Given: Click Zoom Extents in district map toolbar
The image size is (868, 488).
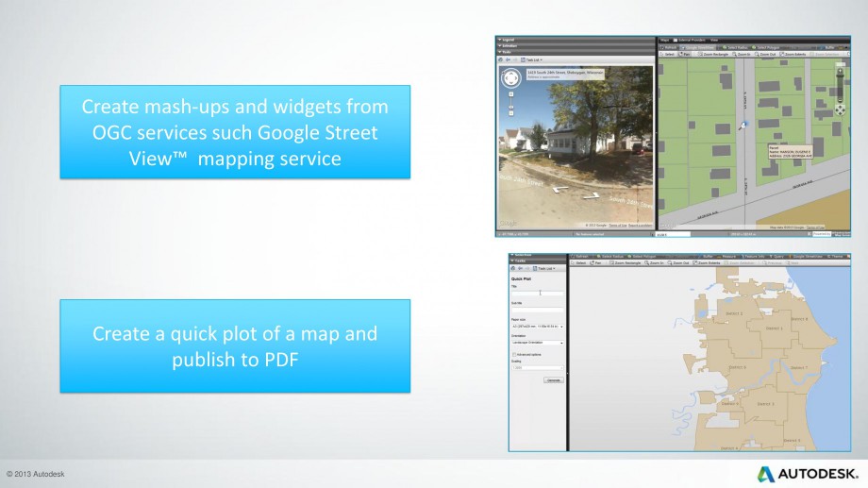Looking at the screenshot, I should (x=707, y=263).
